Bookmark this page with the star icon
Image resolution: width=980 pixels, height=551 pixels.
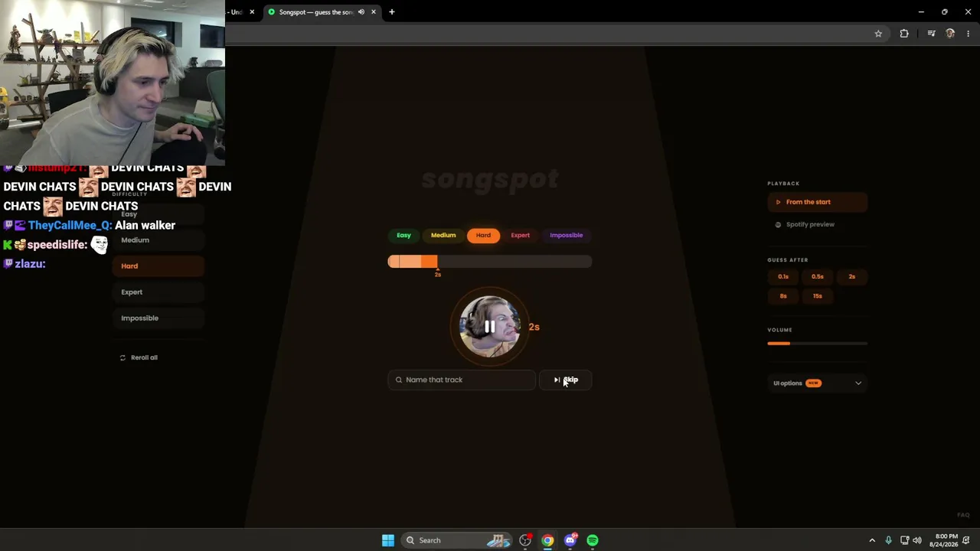click(x=878, y=34)
